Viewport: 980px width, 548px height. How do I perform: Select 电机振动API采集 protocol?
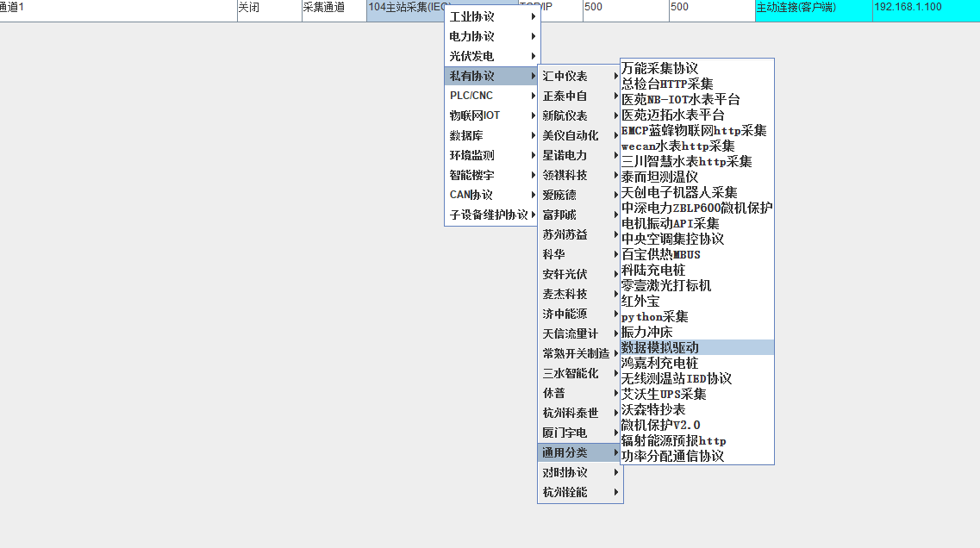[697, 224]
